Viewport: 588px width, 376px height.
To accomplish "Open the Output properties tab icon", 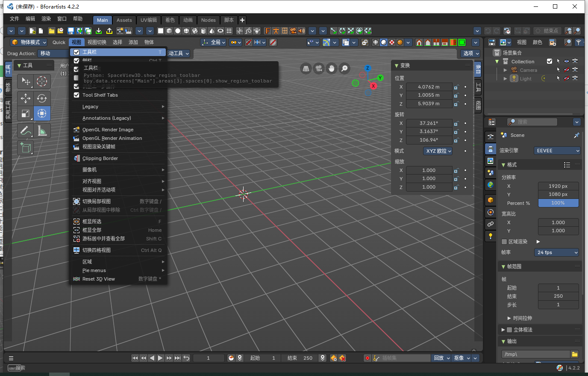I will pos(491,149).
